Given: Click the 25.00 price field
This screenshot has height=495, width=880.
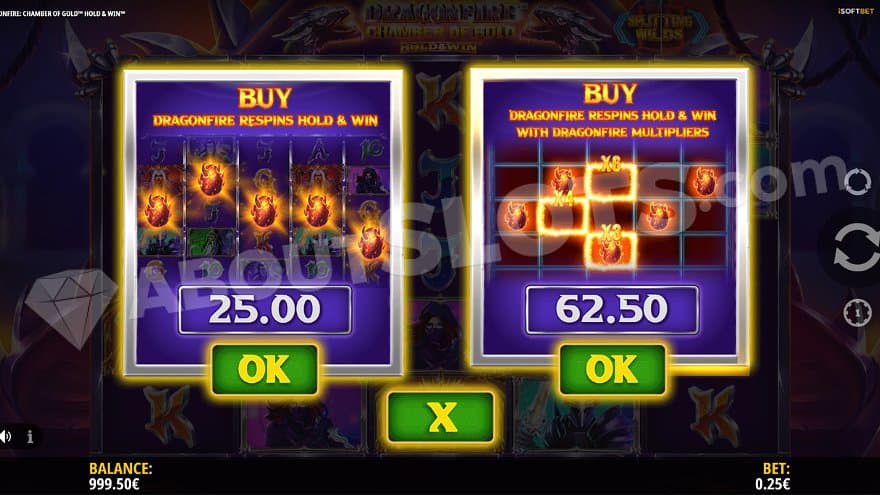Looking at the screenshot, I should point(265,310).
